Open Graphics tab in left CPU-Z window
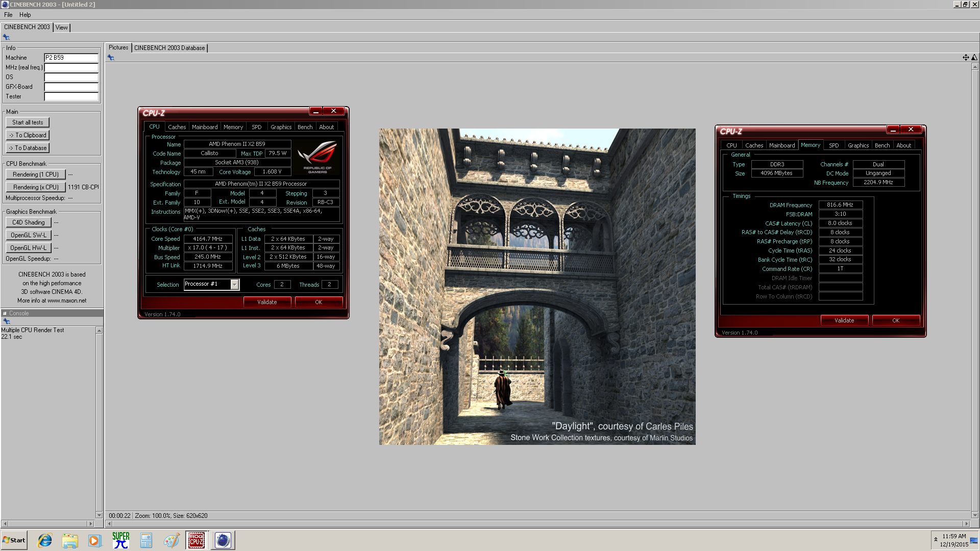The width and height of the screenshot is (980, 551). [281, 127]
